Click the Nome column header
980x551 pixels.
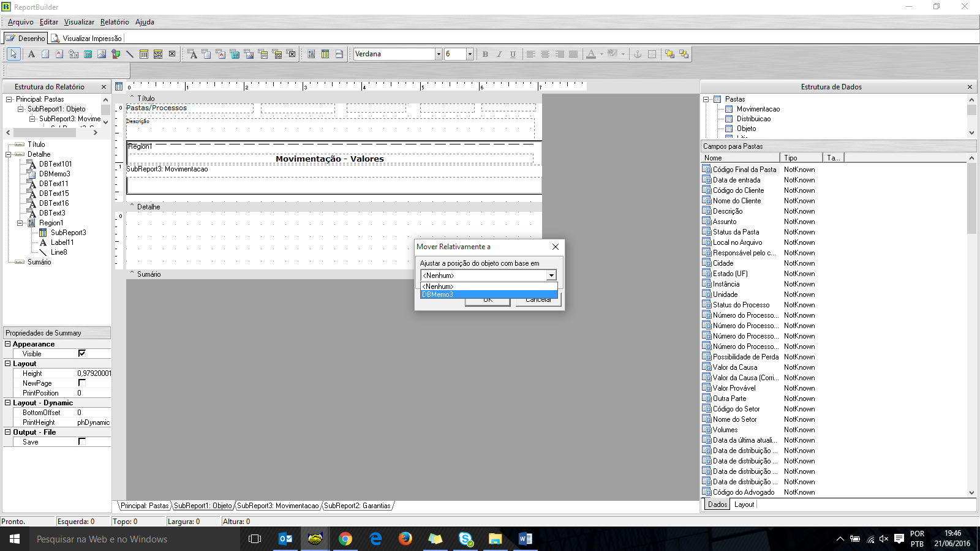click(740, 158)
